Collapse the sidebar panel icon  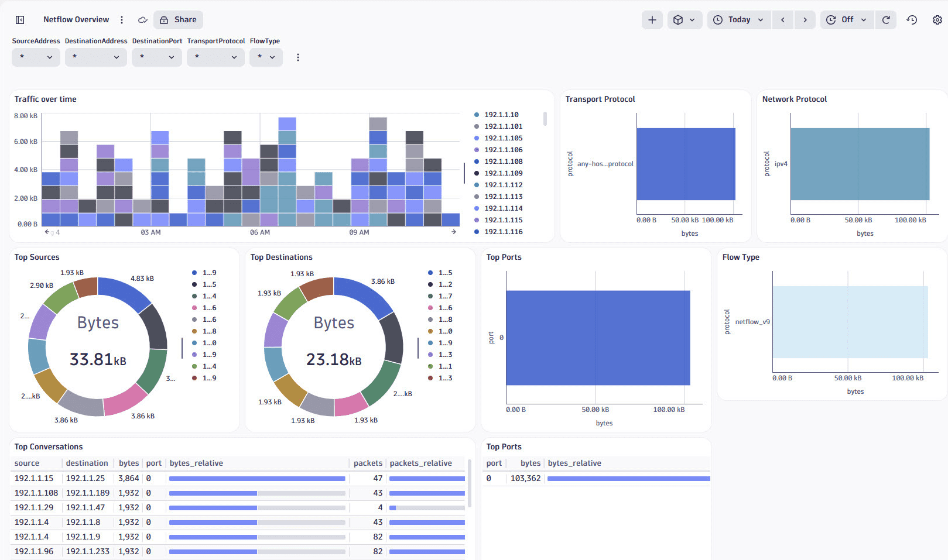(19, 19)
